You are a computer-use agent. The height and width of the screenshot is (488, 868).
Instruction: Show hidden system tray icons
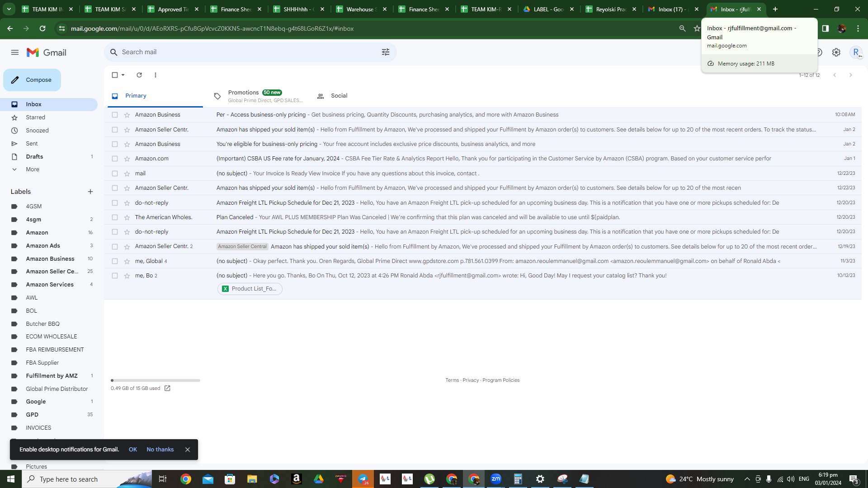pos(747,479)
